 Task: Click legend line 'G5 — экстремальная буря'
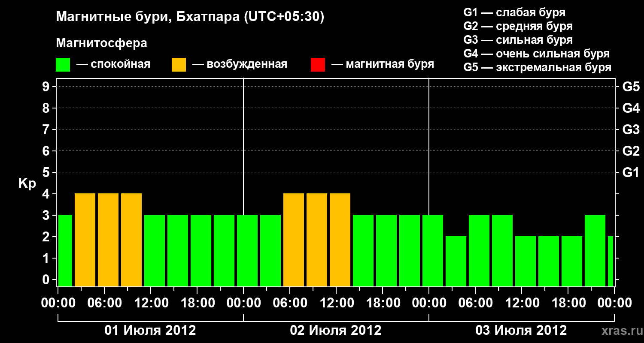[538, 68]
